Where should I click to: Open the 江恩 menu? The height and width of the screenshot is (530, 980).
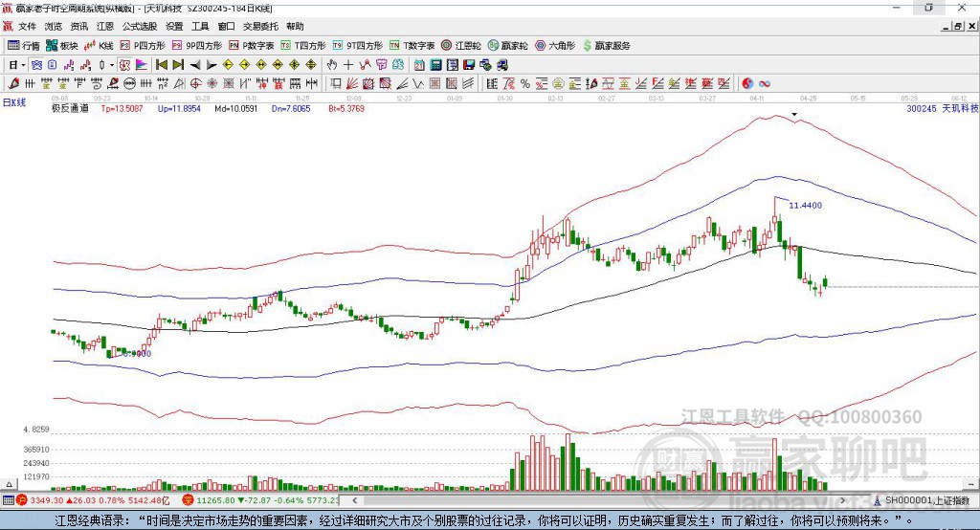105,26
